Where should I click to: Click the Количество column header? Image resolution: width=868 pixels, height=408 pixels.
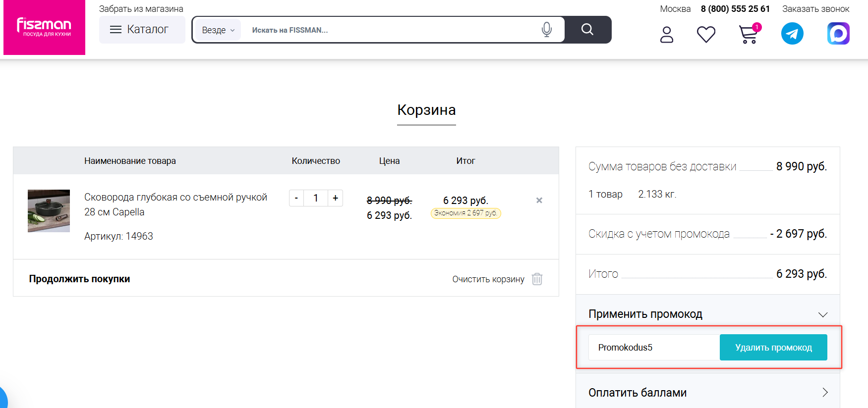pos(316,161)
